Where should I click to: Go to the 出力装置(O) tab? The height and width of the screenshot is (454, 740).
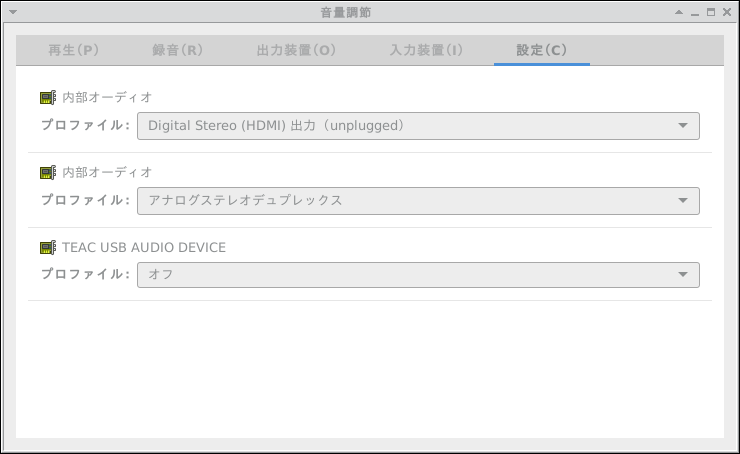[x=296, y=50]
